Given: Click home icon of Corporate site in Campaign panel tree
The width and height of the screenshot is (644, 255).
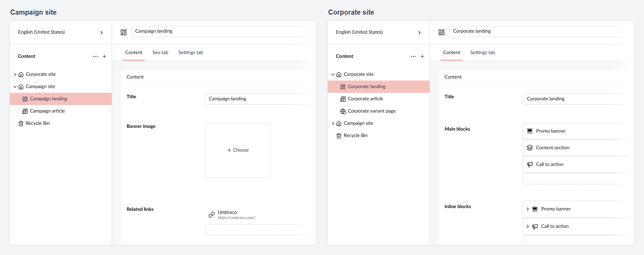Looking at the screenshot, I should [x=21, y=74].
